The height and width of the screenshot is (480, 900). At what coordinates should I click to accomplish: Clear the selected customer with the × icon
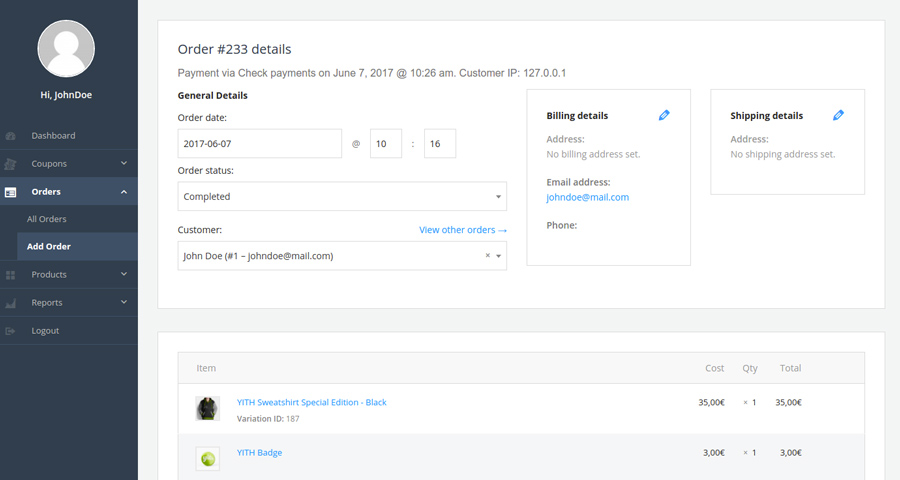click(x=488, y=256)
